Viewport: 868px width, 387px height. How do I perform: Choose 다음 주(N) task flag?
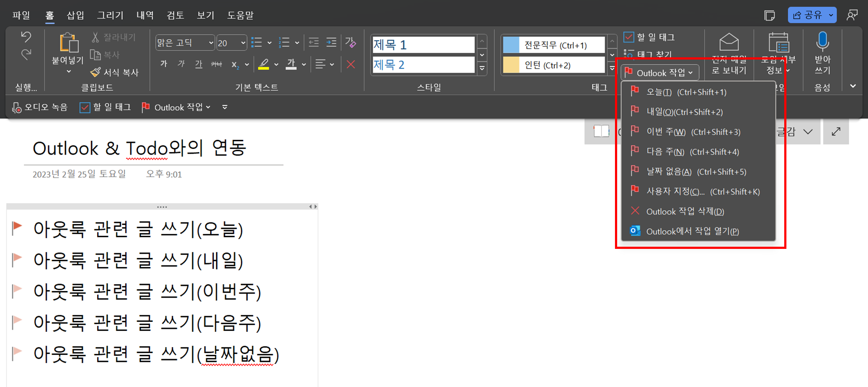(x=698, y=152)
